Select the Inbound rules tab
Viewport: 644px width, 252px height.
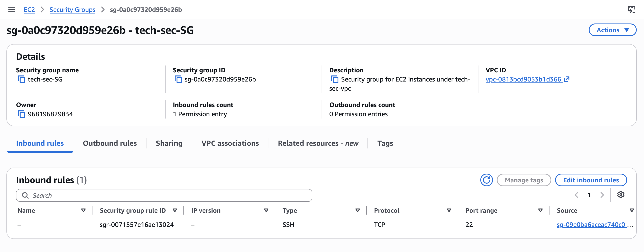pos(40,143)
